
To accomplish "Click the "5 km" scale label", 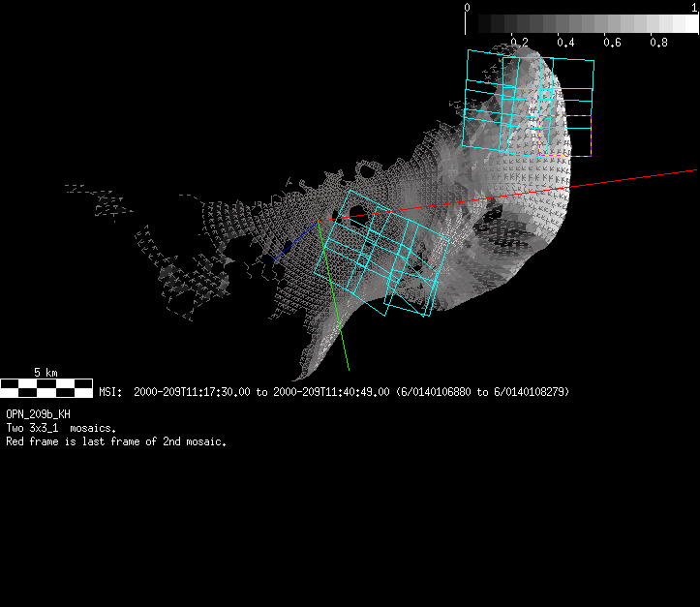I will click(46, 373).
